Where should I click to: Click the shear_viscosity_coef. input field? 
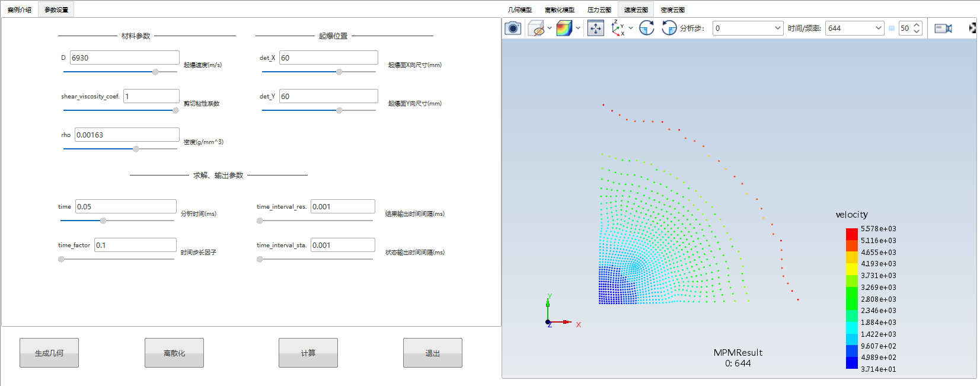151,96
